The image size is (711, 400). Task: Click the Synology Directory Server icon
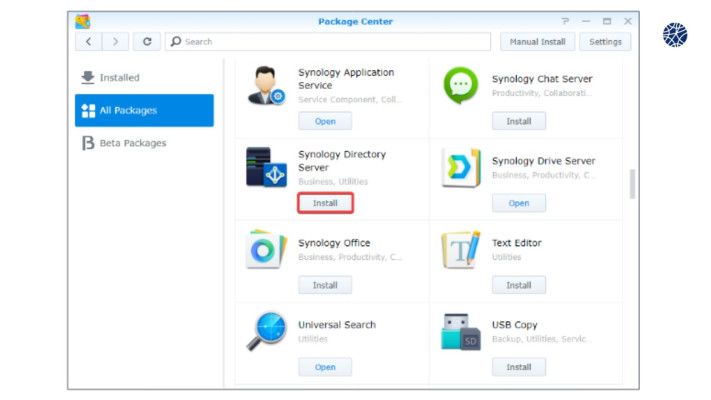click(x=266, y=167)
